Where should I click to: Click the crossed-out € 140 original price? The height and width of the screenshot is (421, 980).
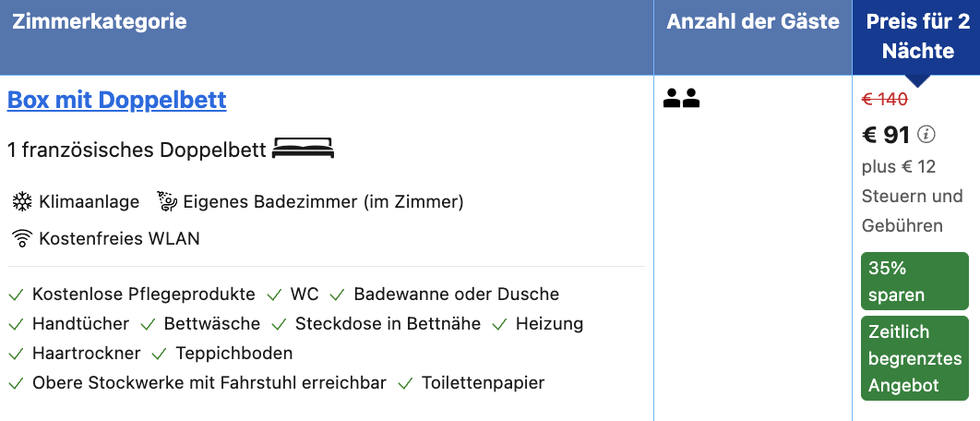pyautogui.click(x=884, y=98)
